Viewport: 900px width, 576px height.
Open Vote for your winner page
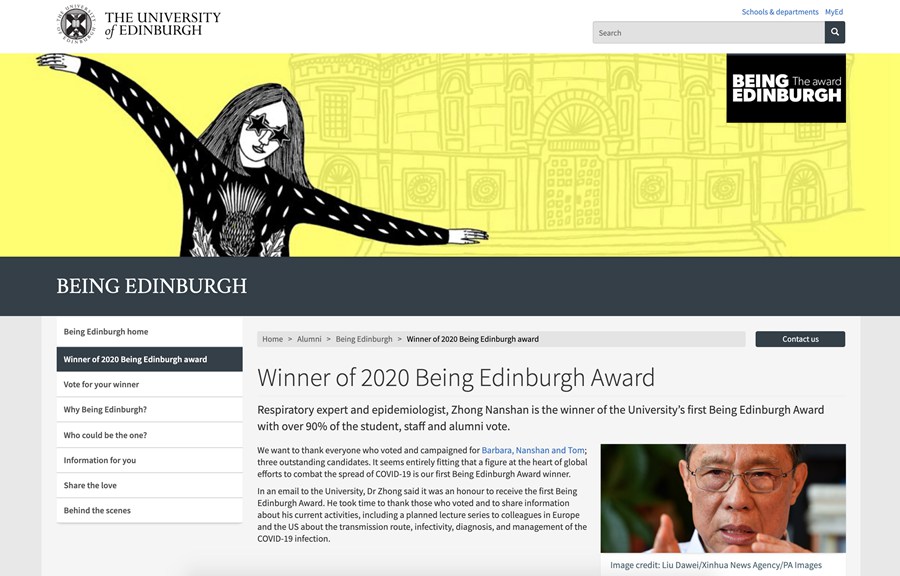coord(149,384)
